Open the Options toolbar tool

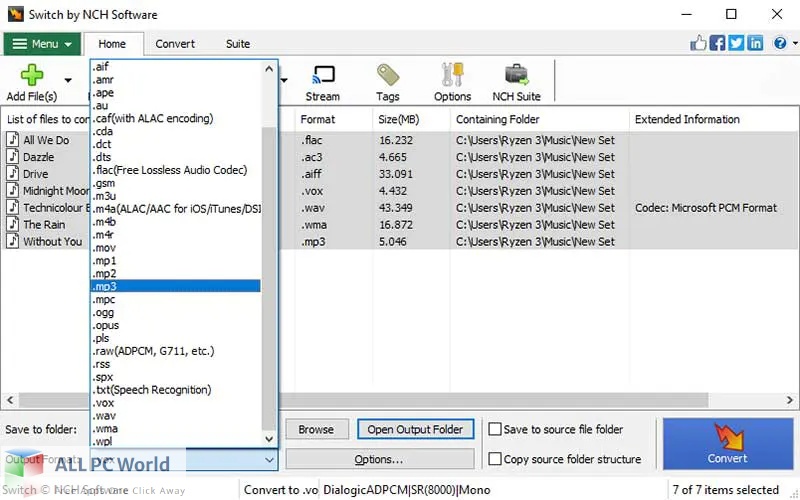453,83
